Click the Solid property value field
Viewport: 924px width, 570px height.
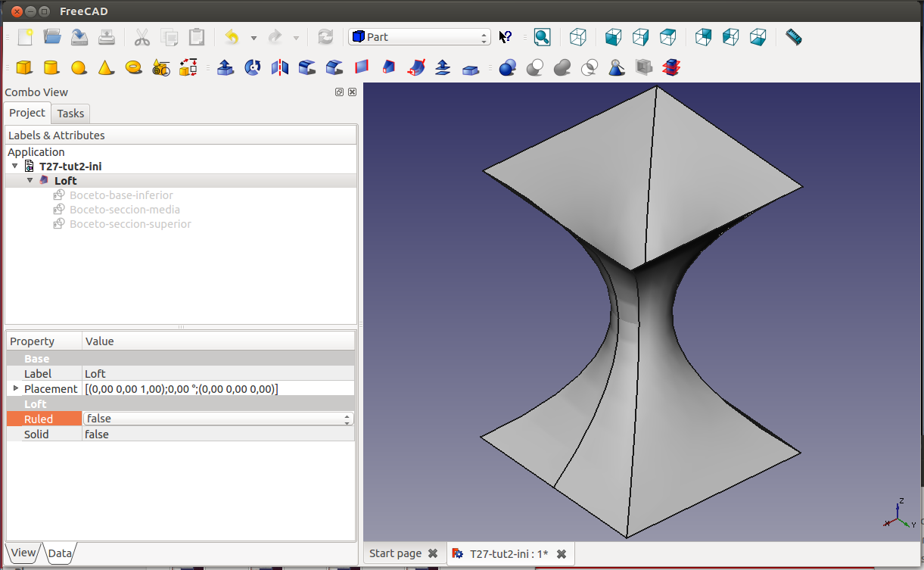pos(218,435)
